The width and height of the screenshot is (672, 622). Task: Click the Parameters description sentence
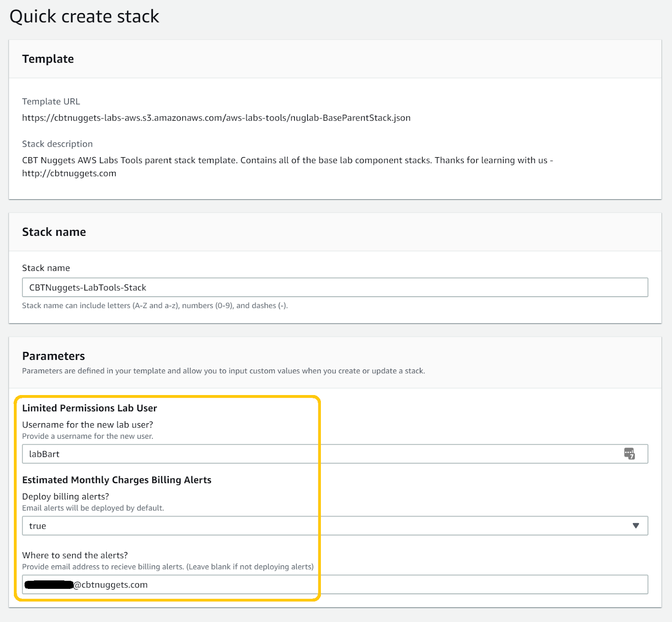[223, 371]
